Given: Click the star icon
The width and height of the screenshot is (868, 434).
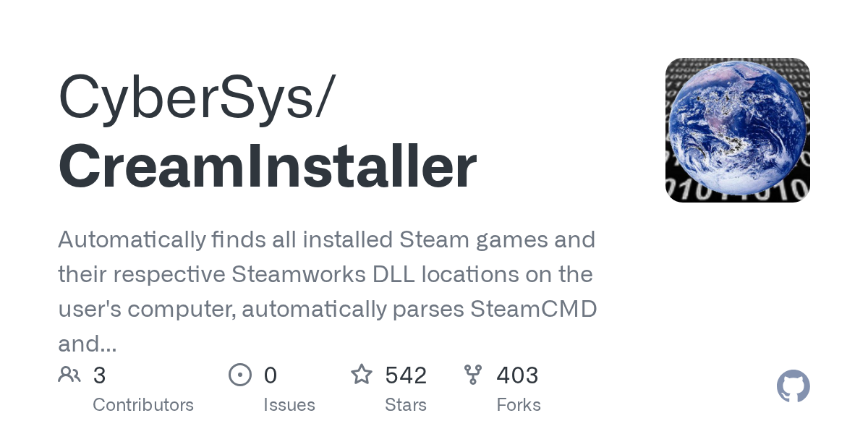Looking at the screenshot, I should pos(362,375).
